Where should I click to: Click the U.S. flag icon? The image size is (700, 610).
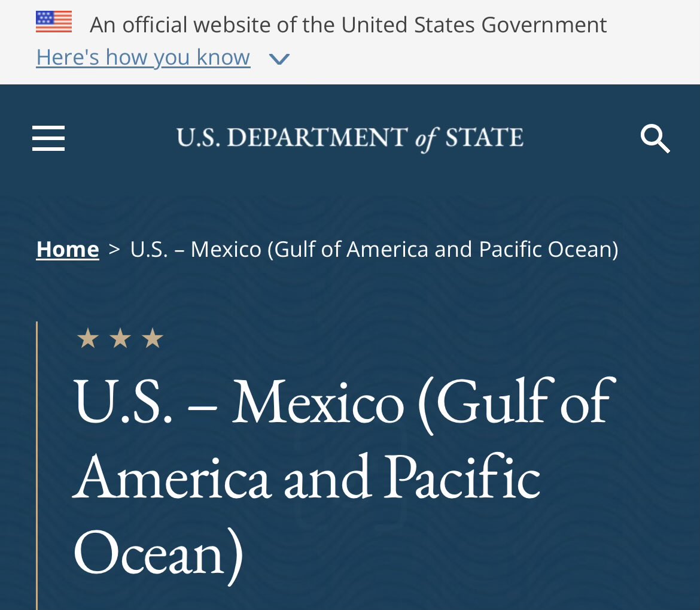coord(54,22)
